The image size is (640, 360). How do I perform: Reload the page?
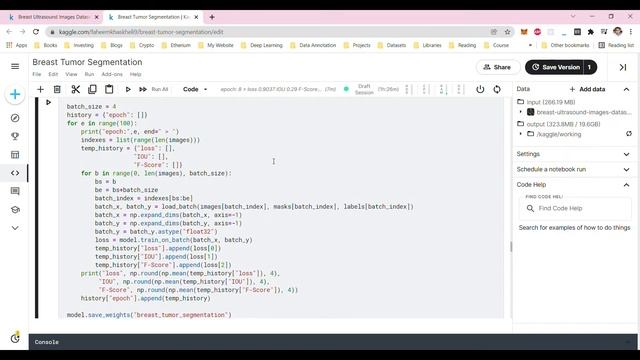click(x=36, y=32)
